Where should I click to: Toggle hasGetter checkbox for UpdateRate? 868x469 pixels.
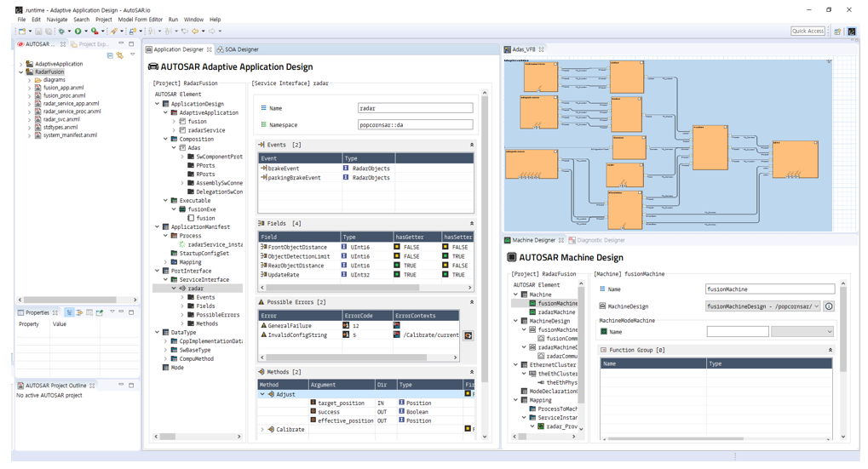[397, 275]
